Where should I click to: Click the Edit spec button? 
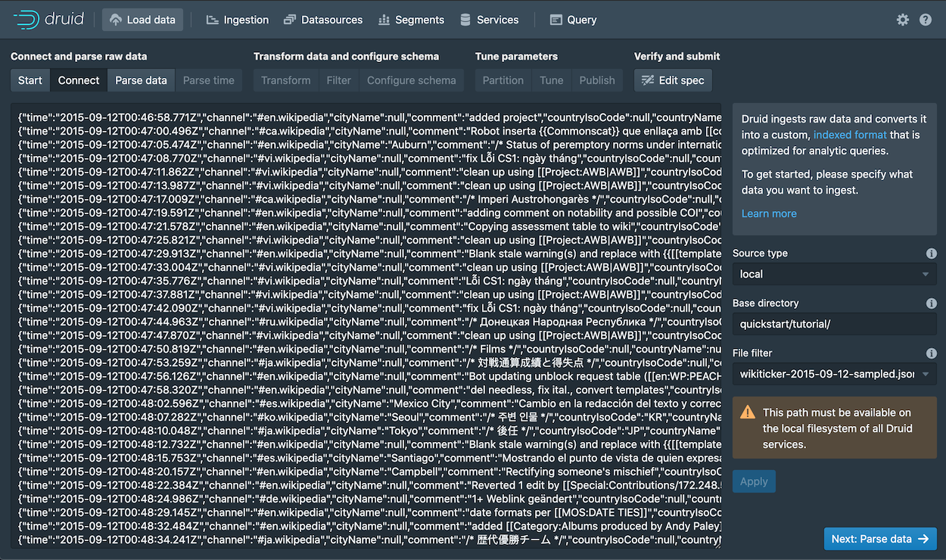pyautogui.click(x=673, y=80)
